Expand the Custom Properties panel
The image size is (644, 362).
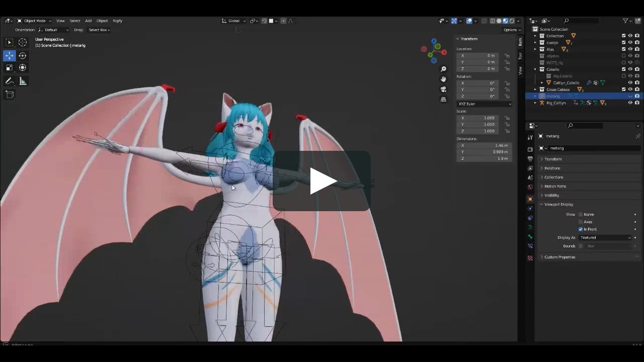590,257
